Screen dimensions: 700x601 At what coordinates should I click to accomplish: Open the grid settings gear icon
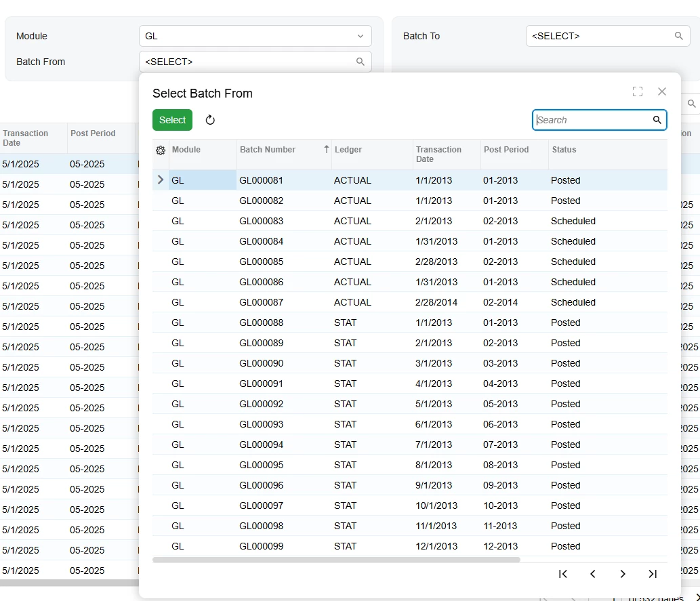(x=161, y=150)
